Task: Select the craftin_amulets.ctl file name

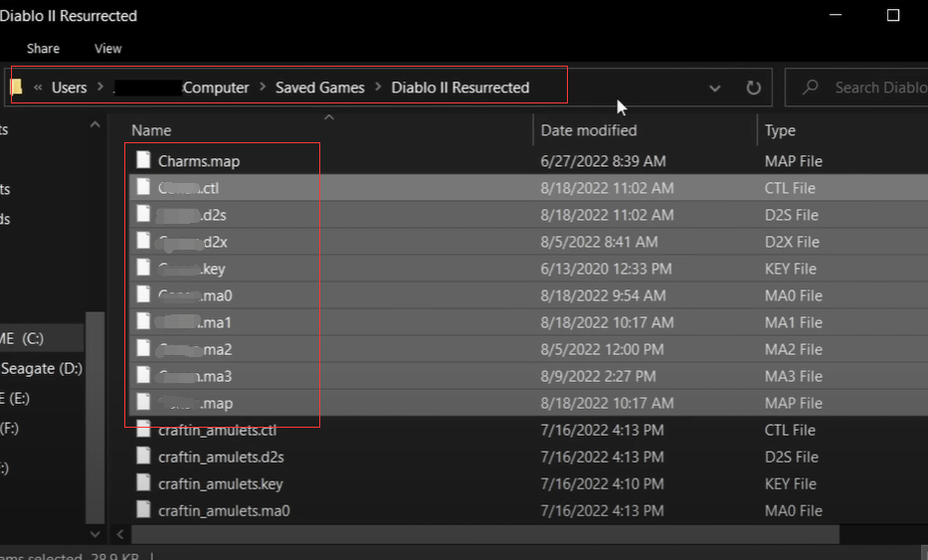Action: pyautogui.click(x=217, y=431)
